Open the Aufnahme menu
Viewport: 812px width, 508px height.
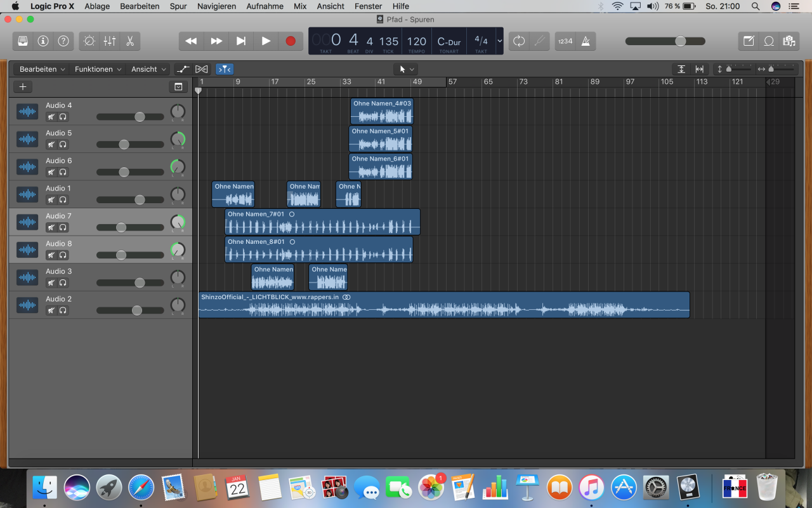265,6
